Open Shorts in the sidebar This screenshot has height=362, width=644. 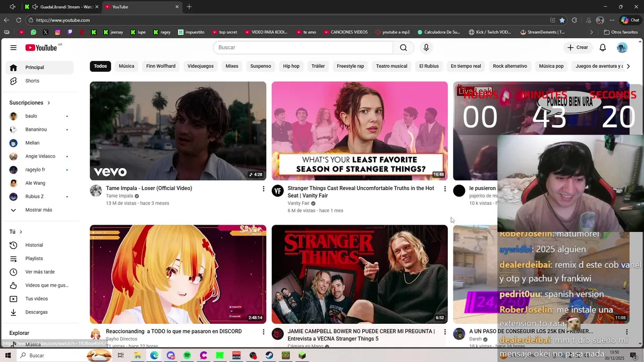coord(40,81)
